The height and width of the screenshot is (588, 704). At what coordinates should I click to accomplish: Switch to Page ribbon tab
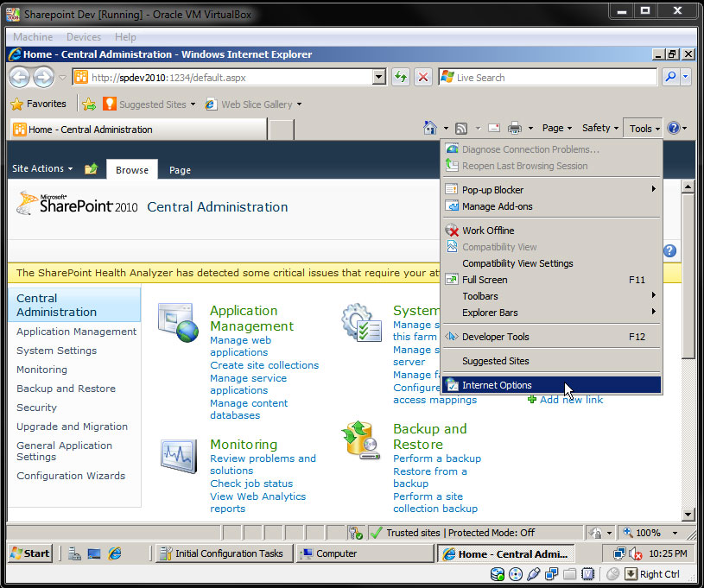point(180,170)
